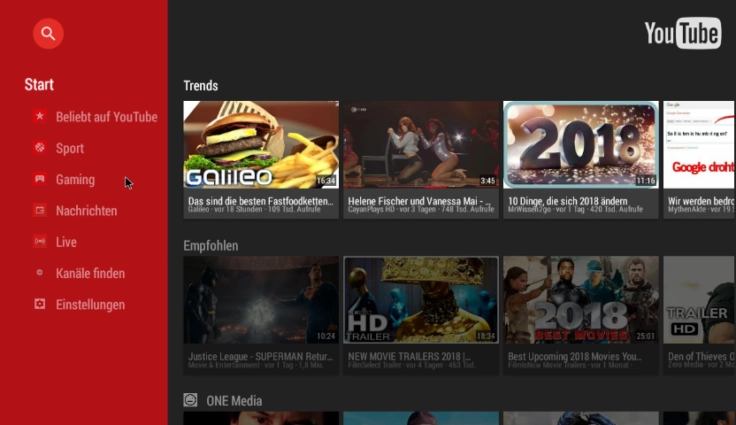The height and width of the screenshot is (425, 736).
Task: Open Beliebt auf YouTube menu item
Action: click(x=107, y=117)
